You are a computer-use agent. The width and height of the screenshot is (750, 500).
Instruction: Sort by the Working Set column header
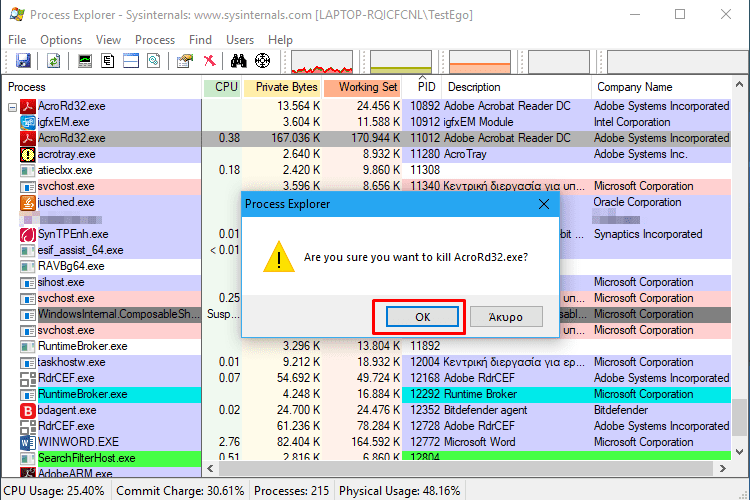point(362,87)
